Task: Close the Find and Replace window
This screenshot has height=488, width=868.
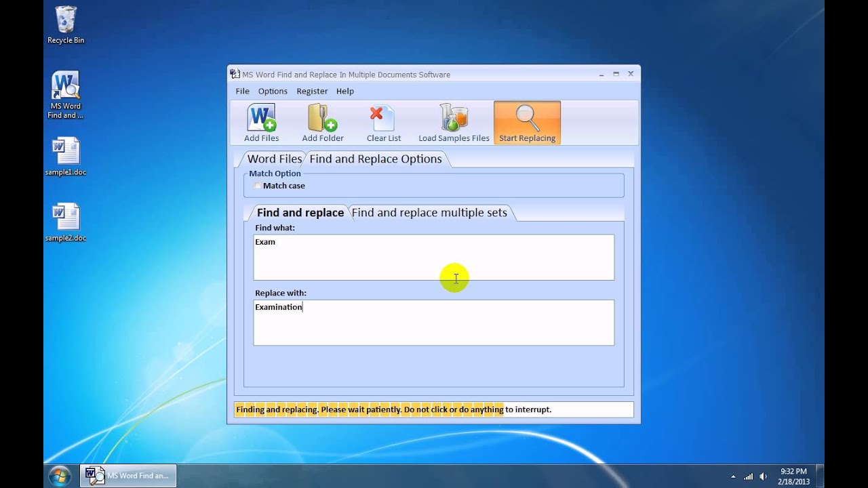Action: pyautogui.click(x=631, y=74)
